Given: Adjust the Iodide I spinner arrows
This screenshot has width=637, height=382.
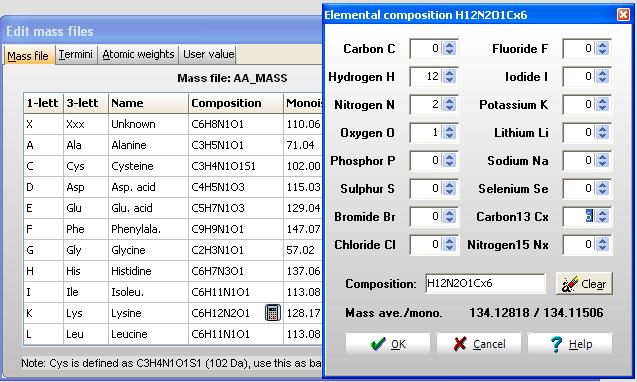Looking at the screenshot, I should pos(602,77).
